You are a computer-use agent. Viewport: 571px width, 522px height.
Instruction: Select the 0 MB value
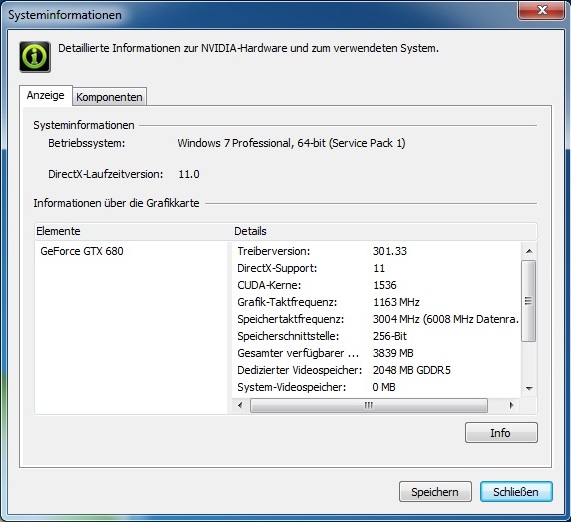pyautogui.click(x=384, y=387)
